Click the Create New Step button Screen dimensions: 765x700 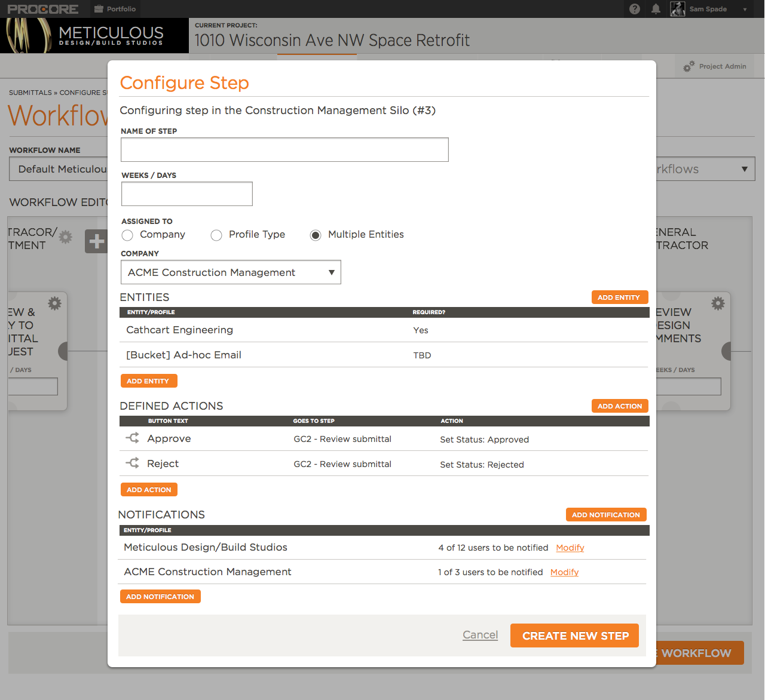pyautogui.click(x=575, y=635)
